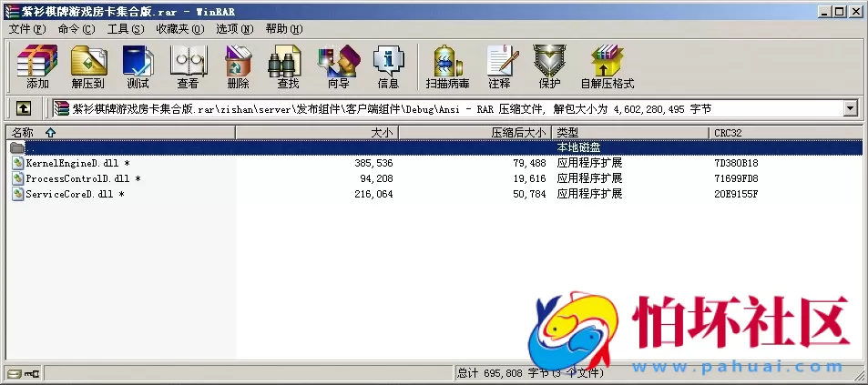Click 应用程序扩展 type of ServiceCoreD.dll
The image size is (868, 385).
pos(590,194)
